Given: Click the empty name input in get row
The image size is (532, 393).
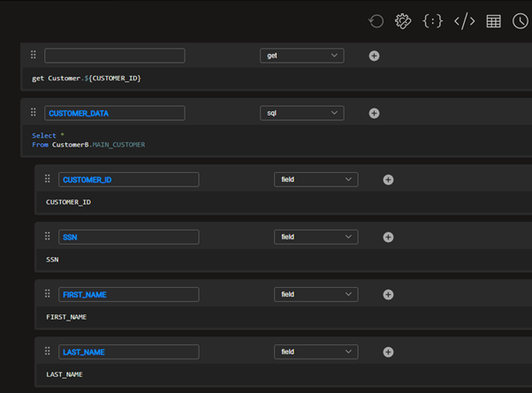Looking at the screenshot, I should (114, 56).
